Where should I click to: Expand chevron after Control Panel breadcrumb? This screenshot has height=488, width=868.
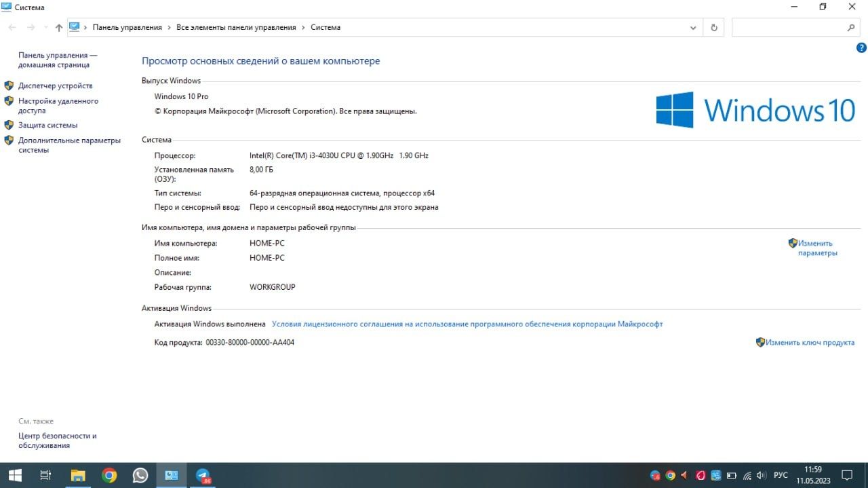[169, 28]
